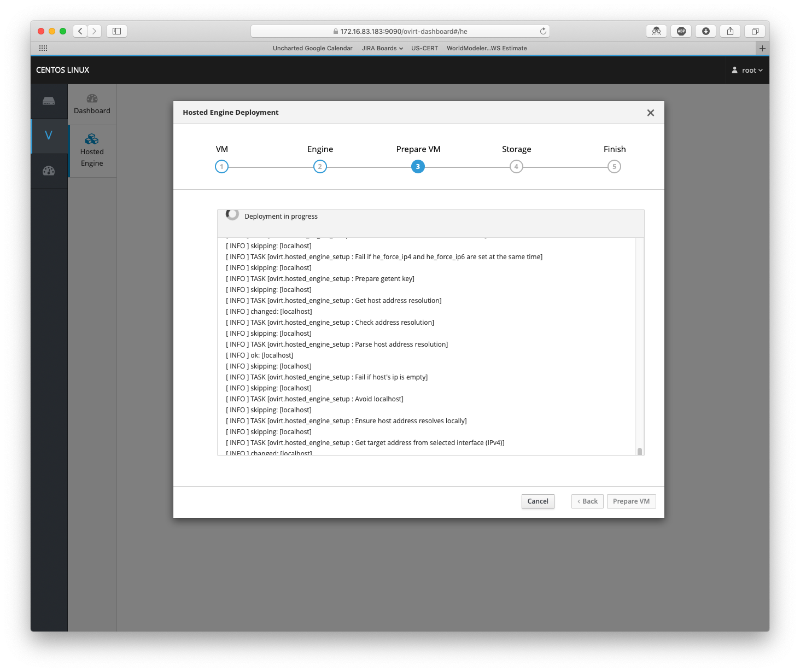The height and width of the screenshot is (672, 800).
Task: Focus the Safari address bar
Action: 400,31
